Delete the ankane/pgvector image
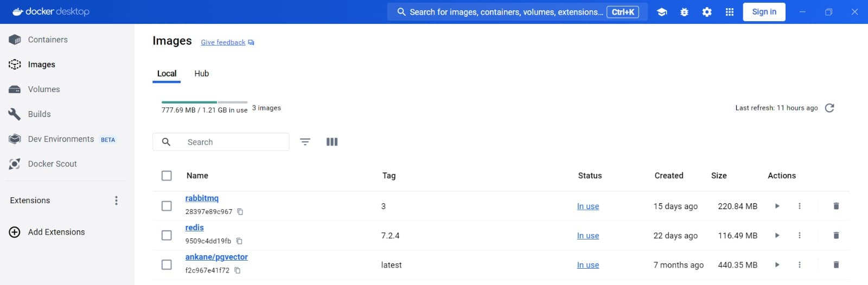 coord(836,265)
